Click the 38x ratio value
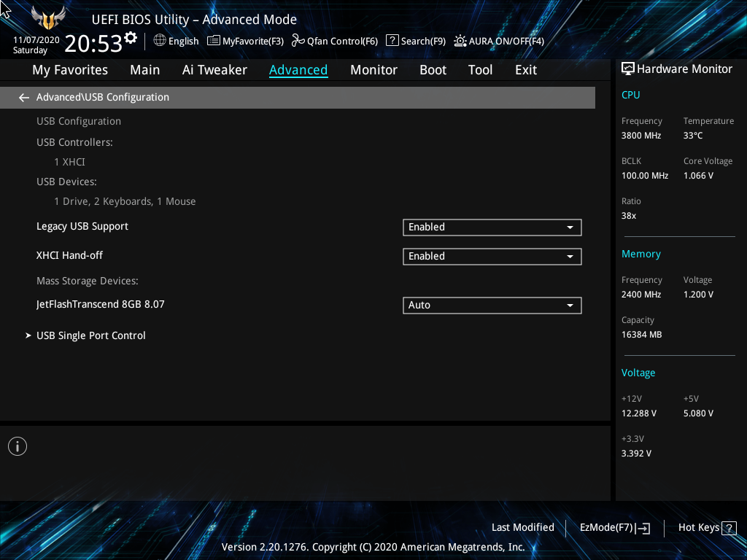The height and width of the screenshot is (560, 747). pos(628,216)
